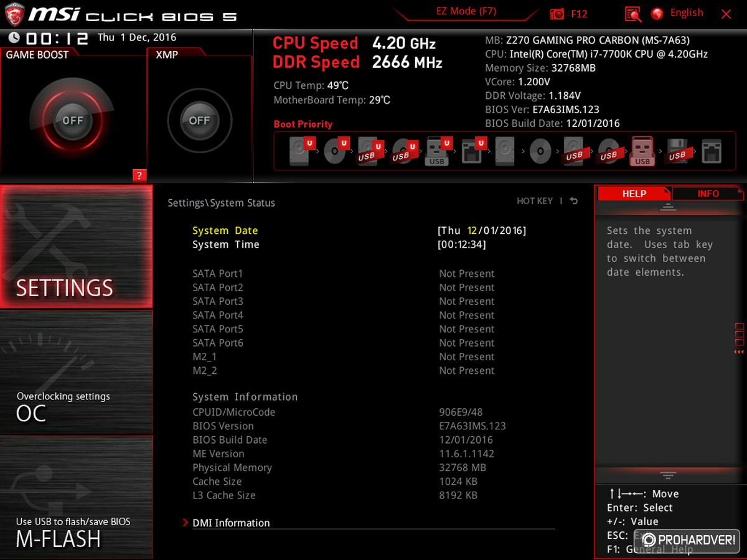747x560 pixels.
Task: Click the red question mark help icon
Action: [139, 175]
